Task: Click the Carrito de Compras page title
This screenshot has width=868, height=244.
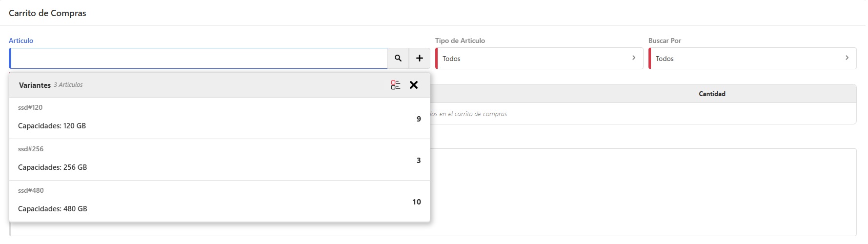Action: (47, 13)
